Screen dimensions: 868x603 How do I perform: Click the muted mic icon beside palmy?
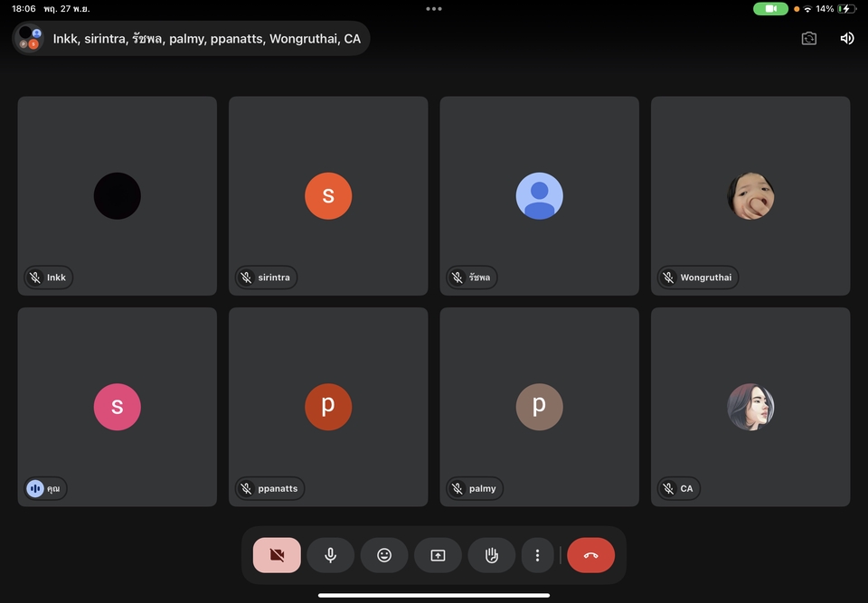point(458,488)
